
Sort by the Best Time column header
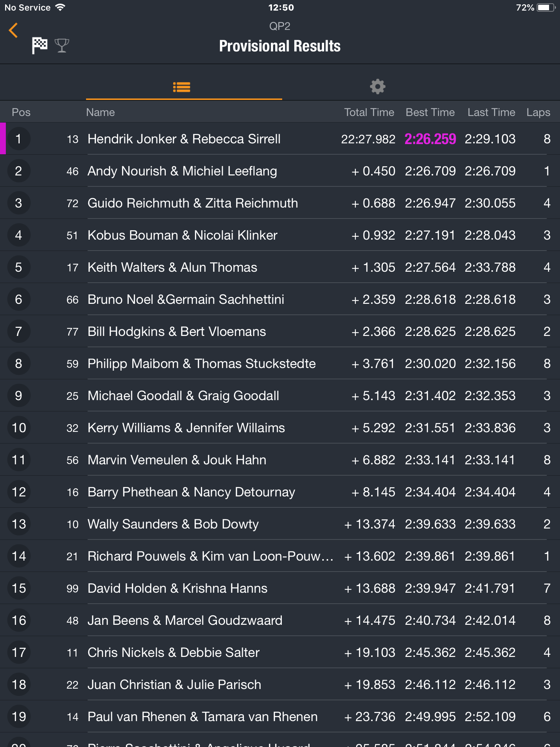coord(430,112)
